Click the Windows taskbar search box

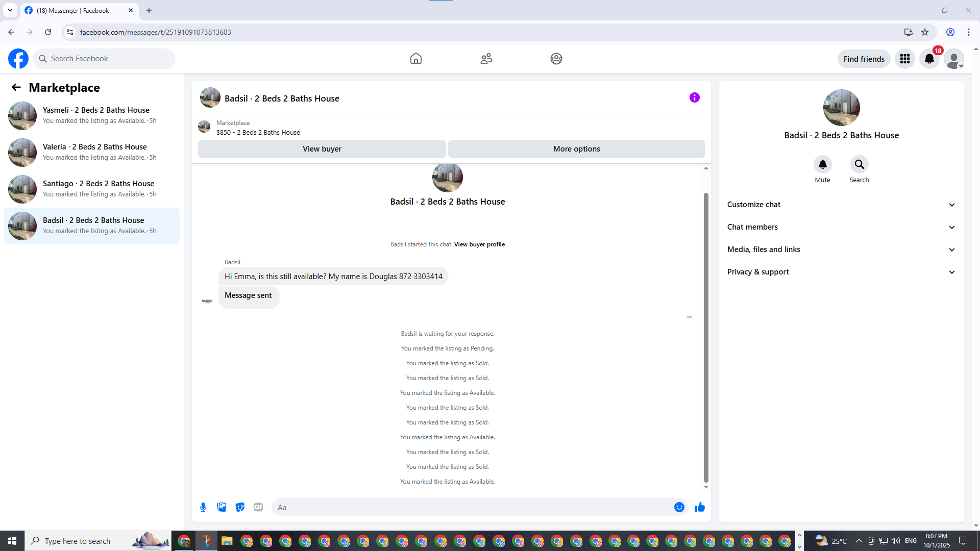(x=98, y=541)
